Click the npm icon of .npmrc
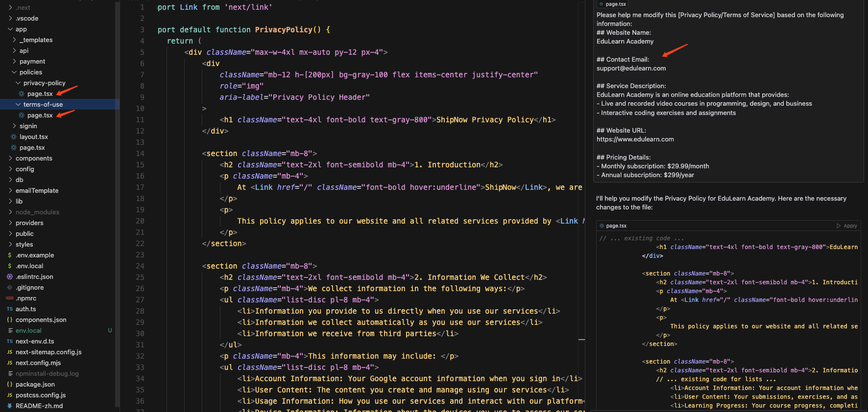This screenshot has width=868, height=412. pos(10,298)
